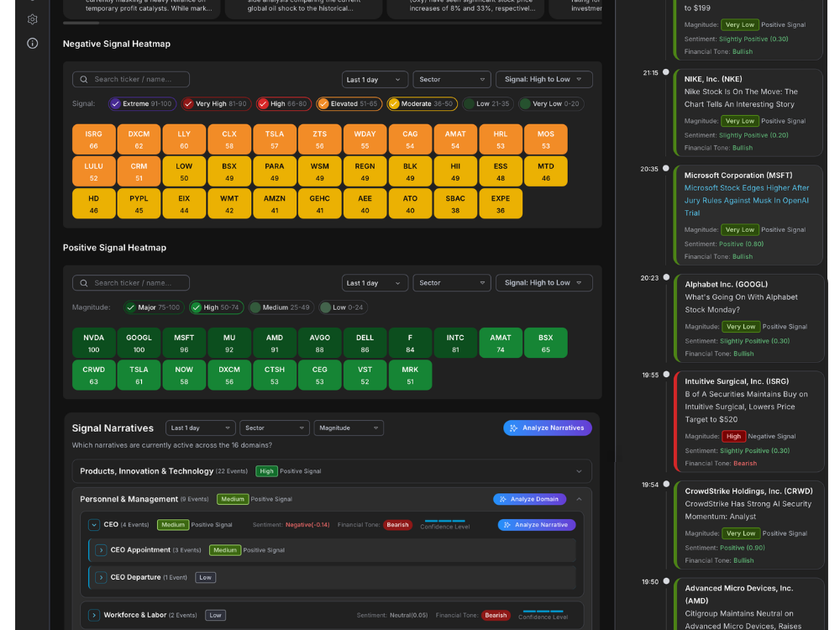Click the Magnitude dropdown in Signal Narratives

[x=349, y=428]
